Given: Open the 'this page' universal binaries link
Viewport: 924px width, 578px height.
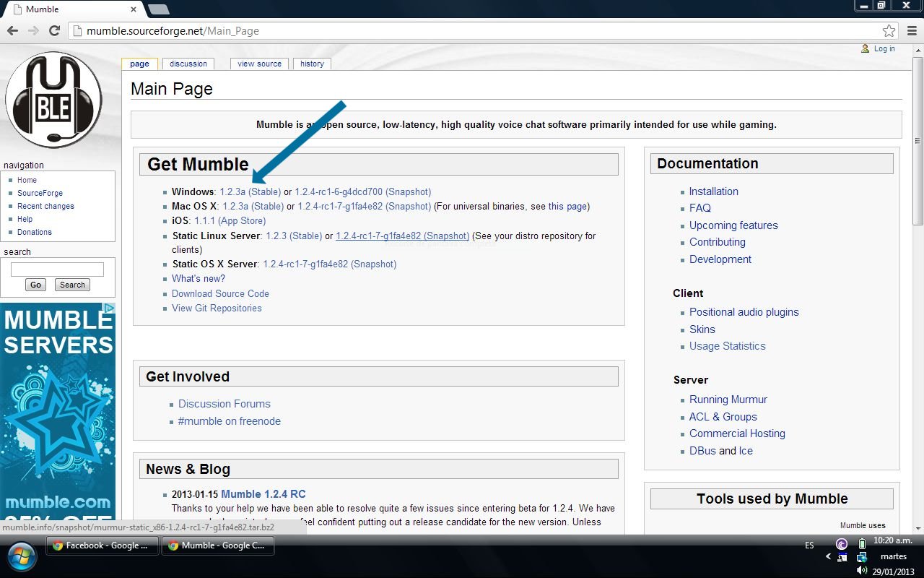Looking at the screenshot, I should point(567,206).
